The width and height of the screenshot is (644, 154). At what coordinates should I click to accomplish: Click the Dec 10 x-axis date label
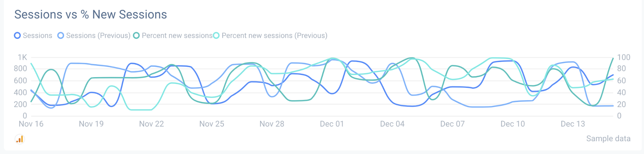[513, 124]
